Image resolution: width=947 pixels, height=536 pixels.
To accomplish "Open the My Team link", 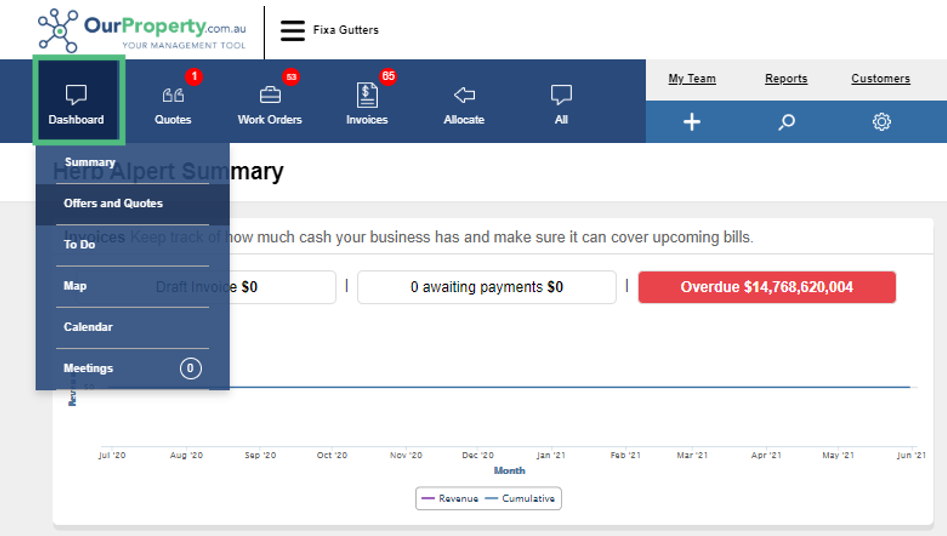I will (x=692, y=79).
